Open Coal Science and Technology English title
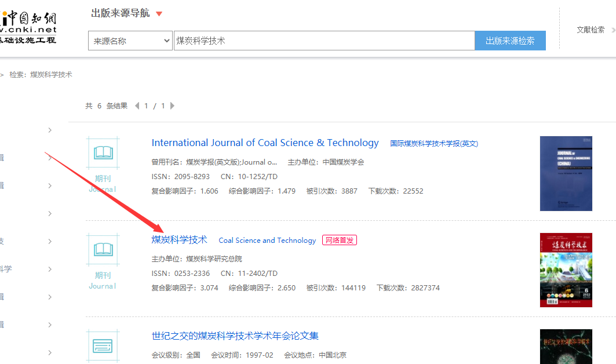The image size is (616, 364). tap(267, 240)
